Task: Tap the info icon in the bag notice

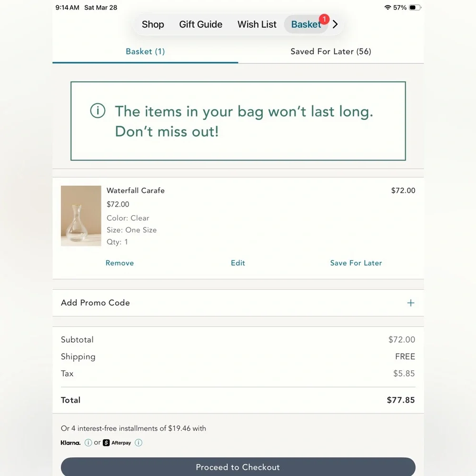Action: pyautogui.click(x=98, y=110)
